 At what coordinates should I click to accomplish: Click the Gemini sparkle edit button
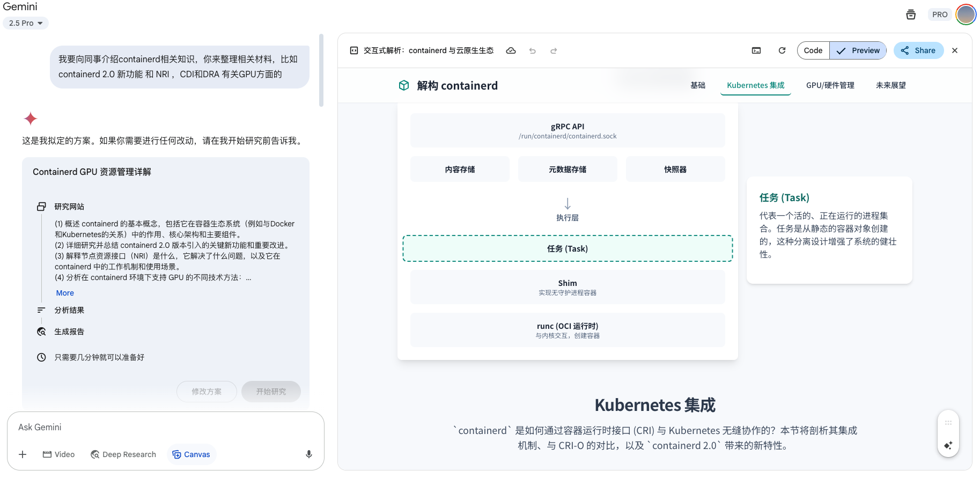[948, 445]
